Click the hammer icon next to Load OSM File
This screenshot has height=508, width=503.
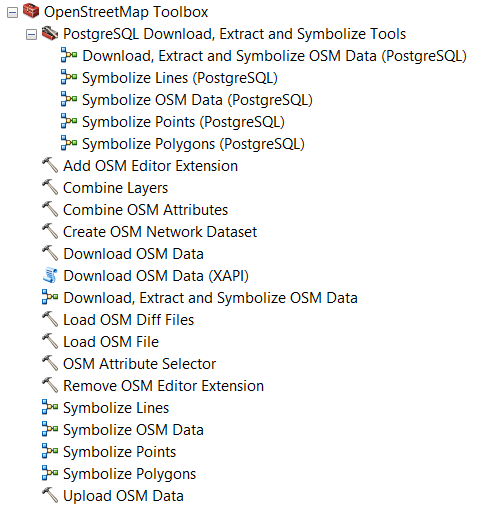(x=50, y=341)
